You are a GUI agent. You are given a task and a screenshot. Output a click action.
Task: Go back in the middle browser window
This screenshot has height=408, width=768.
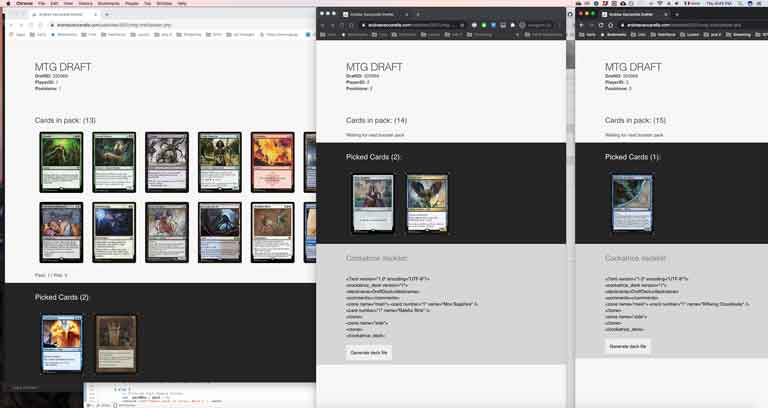[x=323, y=25]
